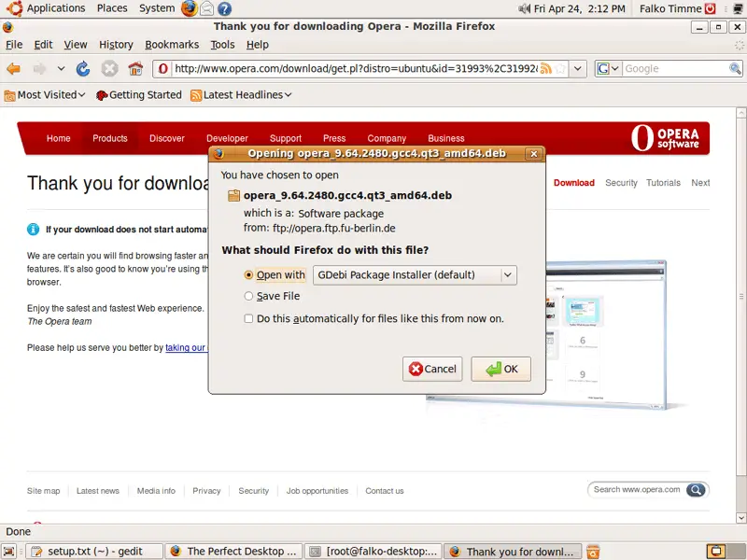Click OK to open the deb file
The width and height of the screenshot is (747, 560).
coord(500,369)
